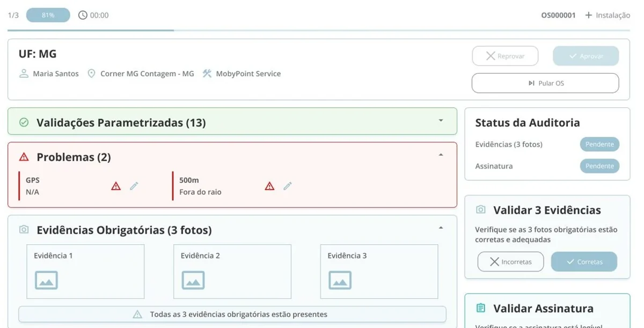This screenshot has width=644, height=328.
Task: Collapse the Evidências Obrigatórias section
Action: 441,228
